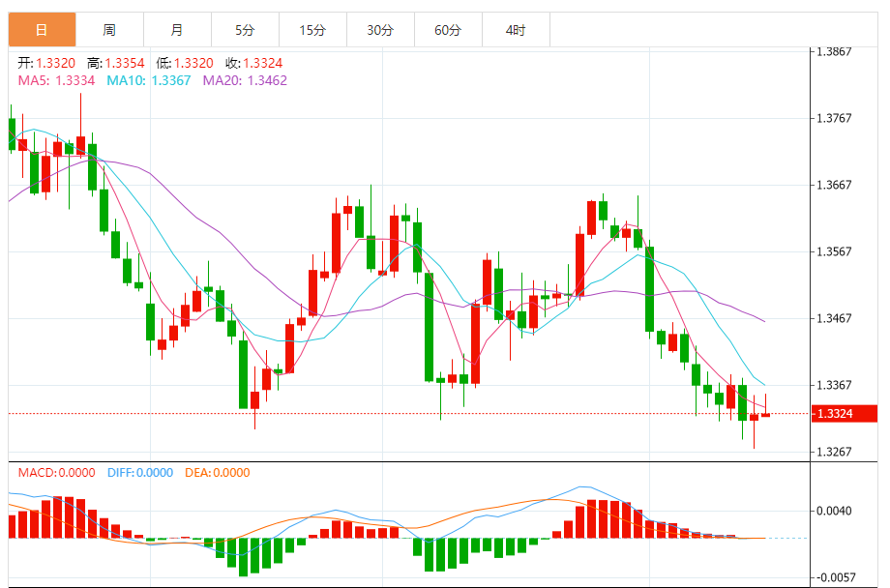The height and width of the screenshot is (588, 890).
Task: Click the high price 高:1.3354 text
Action: click(116, 63)
